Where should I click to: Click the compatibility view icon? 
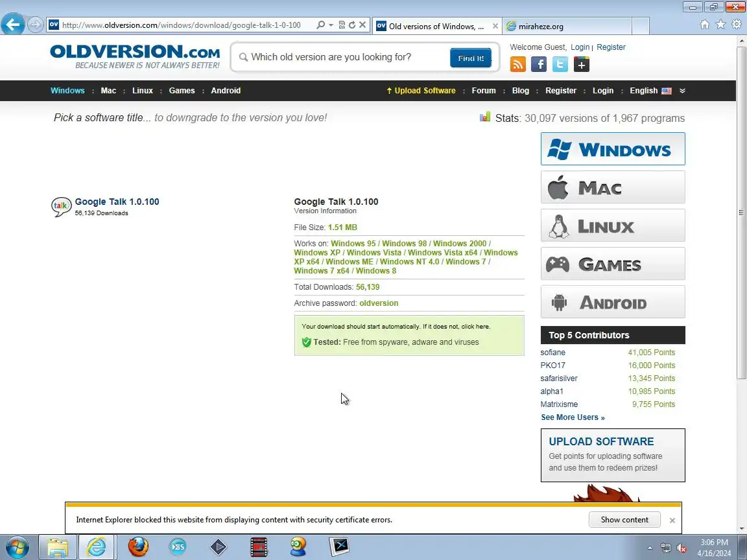[x=342, y=25]
